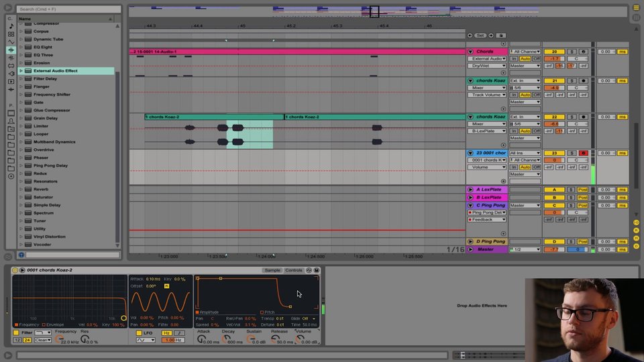644x362 pixels.
Task: Click the A LexPlate Post button
Action: tap(583, 190)
